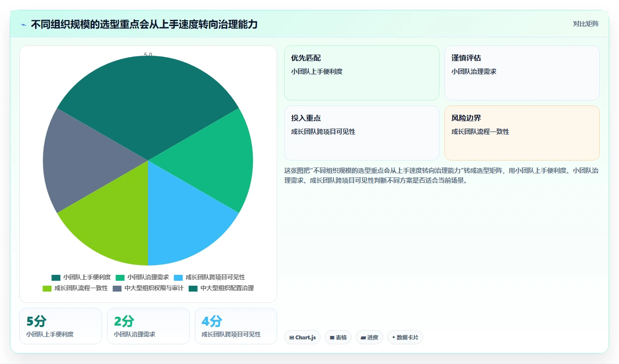Select the 5分 小团队上手便利度 stat card
This screenshot has width=619, height=364.
pyautogui.click(x=61, y=326)
